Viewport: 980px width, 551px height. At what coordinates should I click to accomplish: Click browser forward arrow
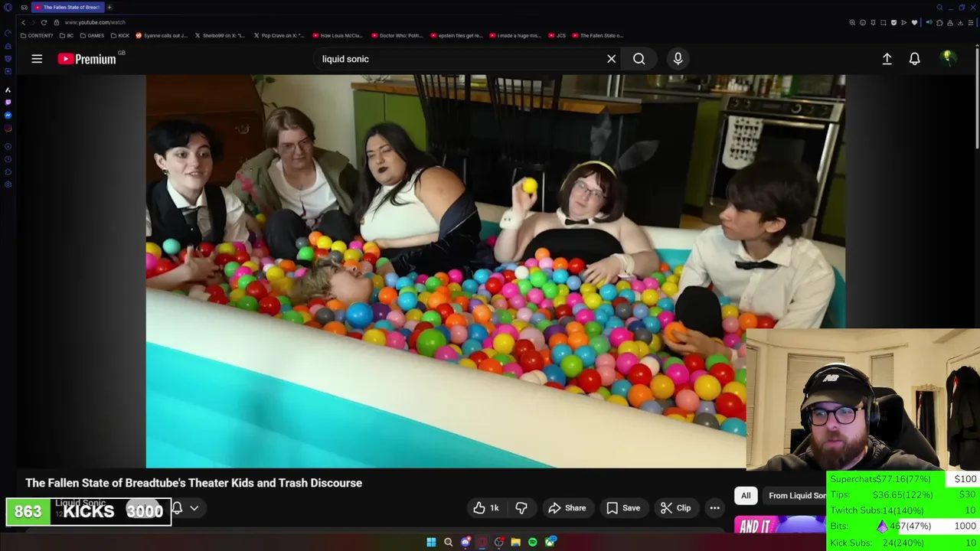[33, 22]
